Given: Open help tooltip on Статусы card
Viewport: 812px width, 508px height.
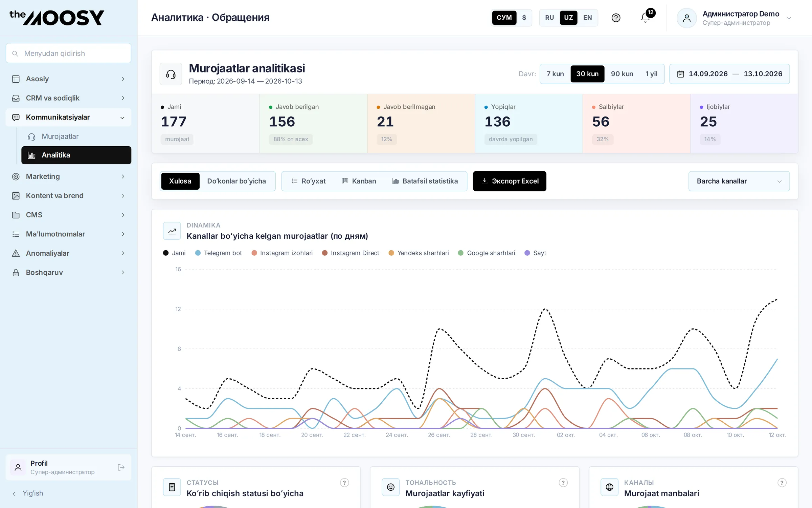Looking at the screenshot, I should point(344,483).
